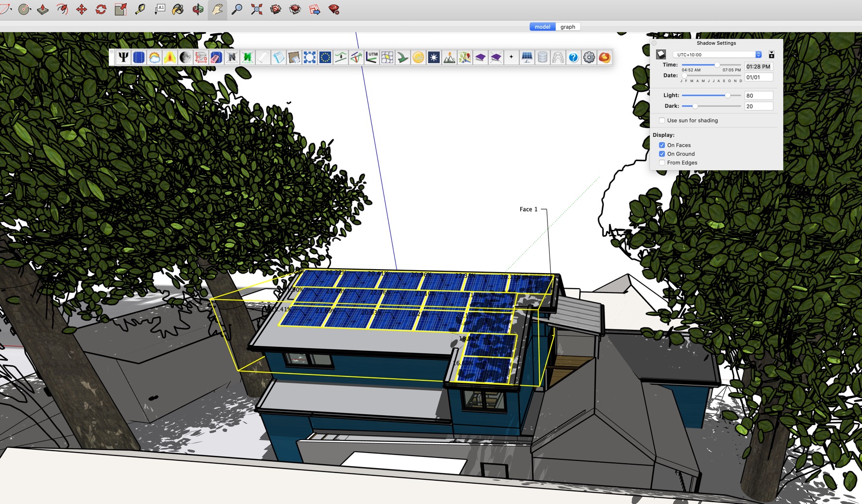Screen dimensions: 862x504
Task: Select the Pan hand tool
Action: (x=217, y=9)
